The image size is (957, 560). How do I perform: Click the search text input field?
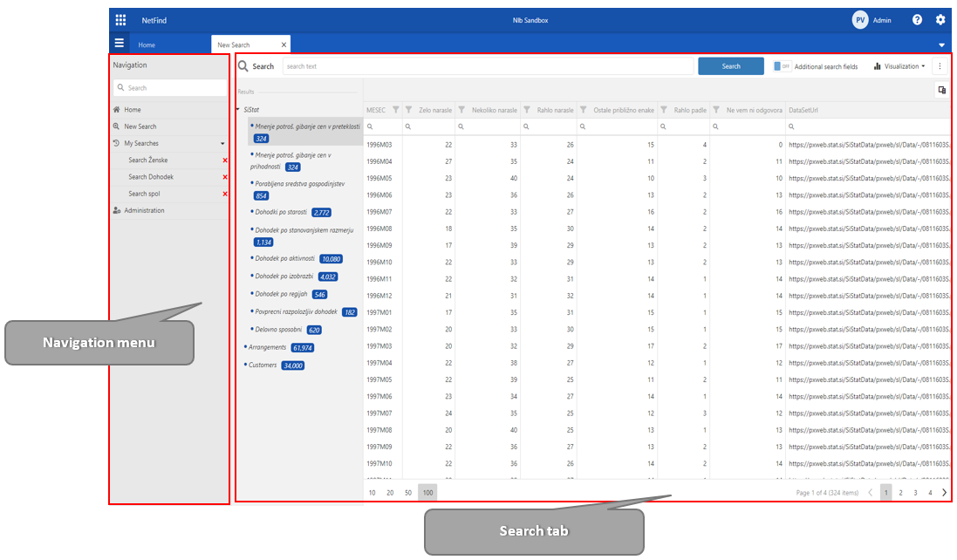[x=487, y=66]
